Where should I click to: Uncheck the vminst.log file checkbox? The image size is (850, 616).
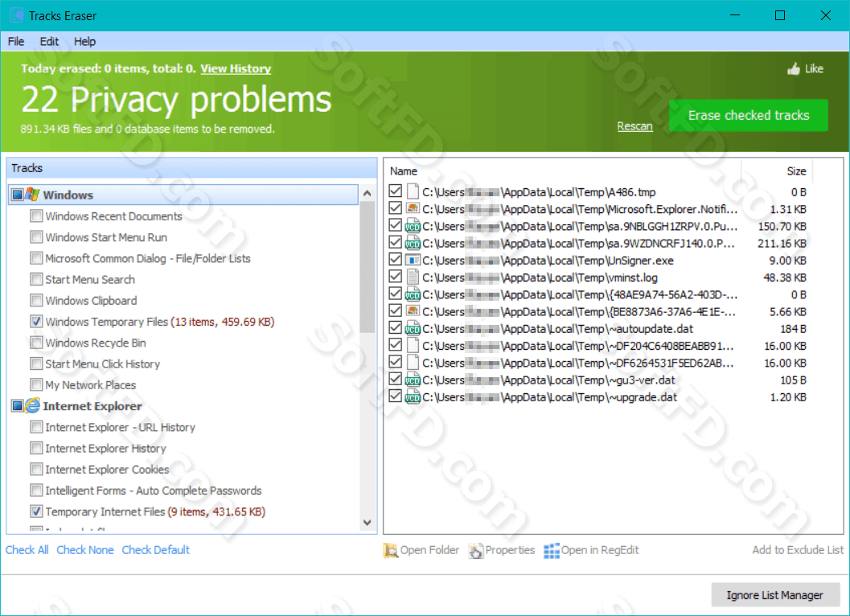click(396, 277)
